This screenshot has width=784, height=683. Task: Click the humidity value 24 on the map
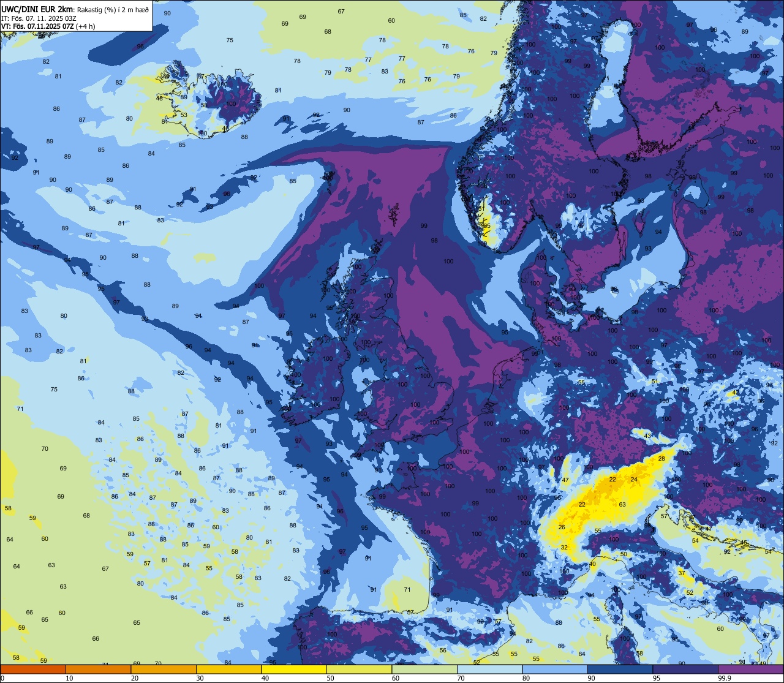634,480
